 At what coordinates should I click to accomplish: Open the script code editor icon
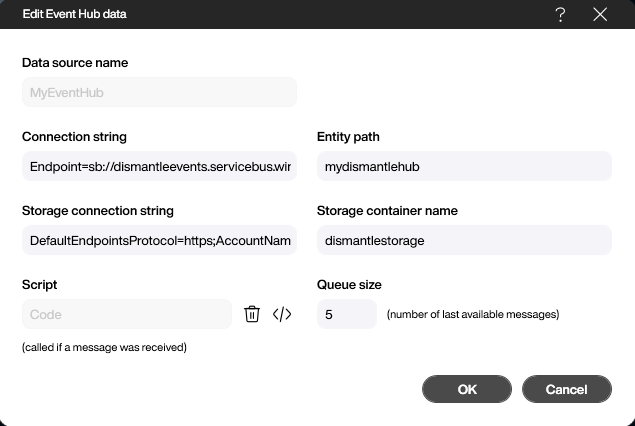click(x=282, y=314)
